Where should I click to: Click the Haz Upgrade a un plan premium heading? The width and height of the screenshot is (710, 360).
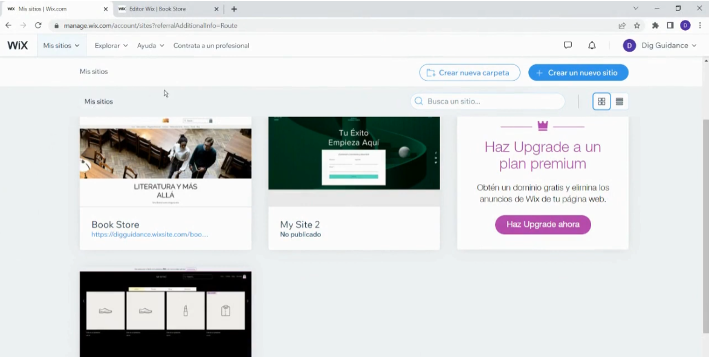542,155
